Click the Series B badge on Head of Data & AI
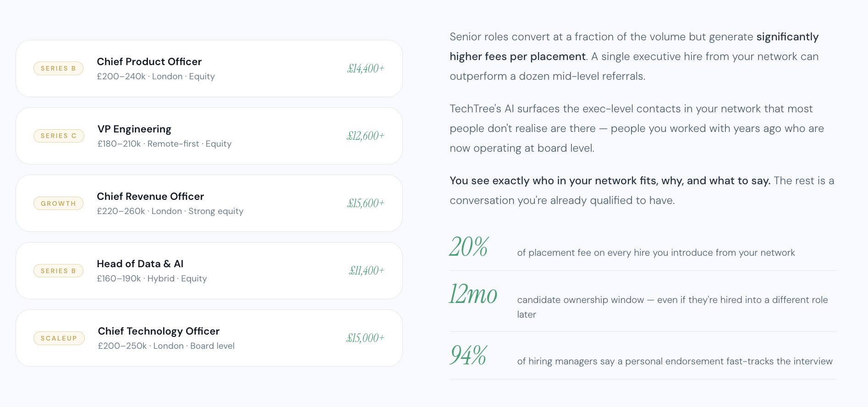This screenshot has height=407, width=868. pyautogui.click(x=58, y=271)
